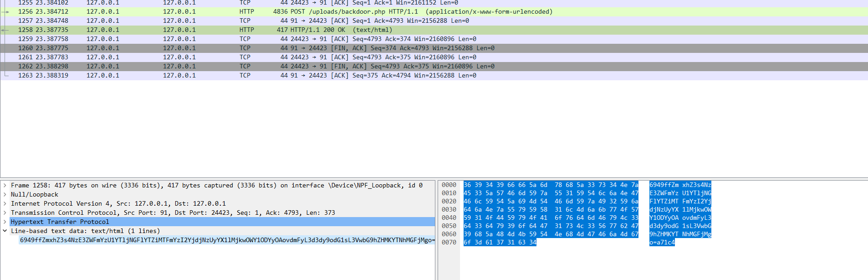Select the base64 data line starting 6949ffZm
This screenshot has height=280, width=868.
227,240
